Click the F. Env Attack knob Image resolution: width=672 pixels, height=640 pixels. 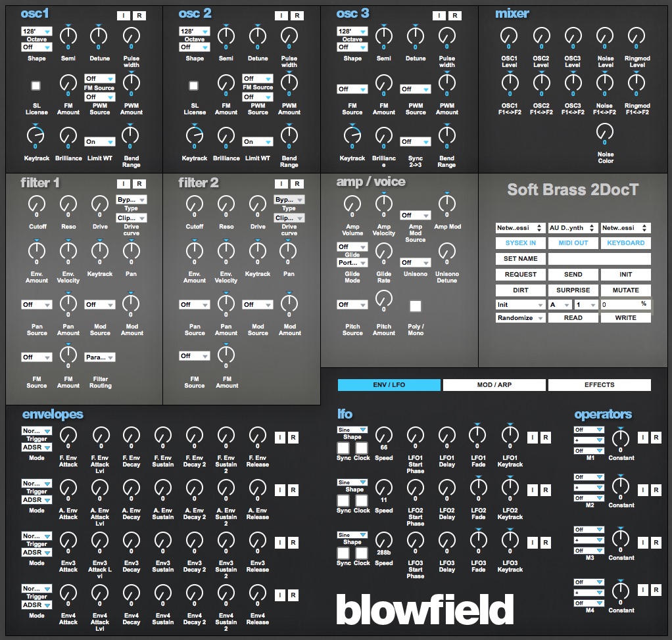(68, 435)
